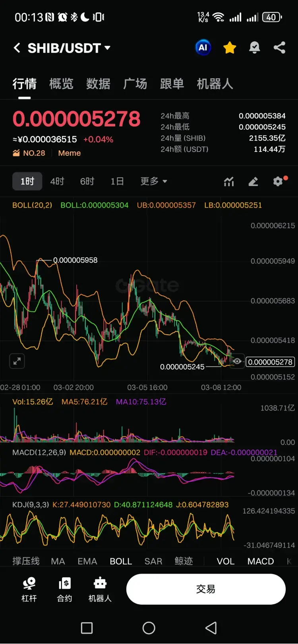Tap the KDJ(9,3,3) indicator label

pyautogui.click(x=31, y=504)
